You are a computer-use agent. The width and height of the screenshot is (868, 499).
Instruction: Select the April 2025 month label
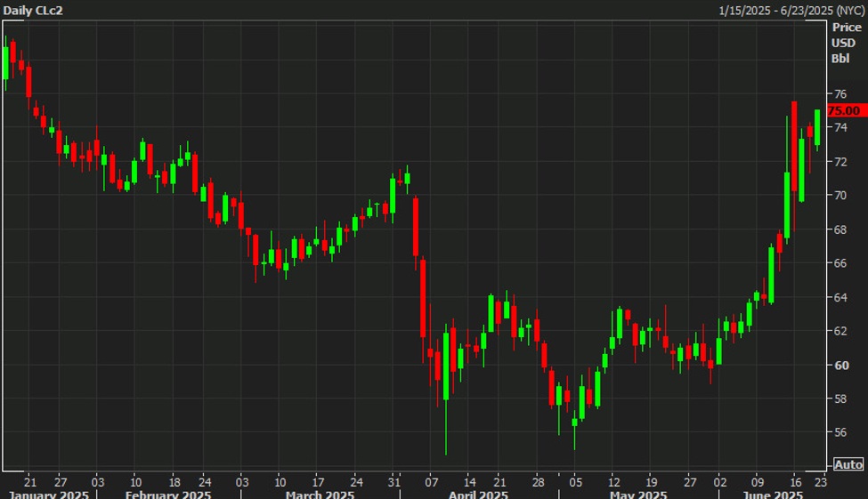[x=478, y=493]
